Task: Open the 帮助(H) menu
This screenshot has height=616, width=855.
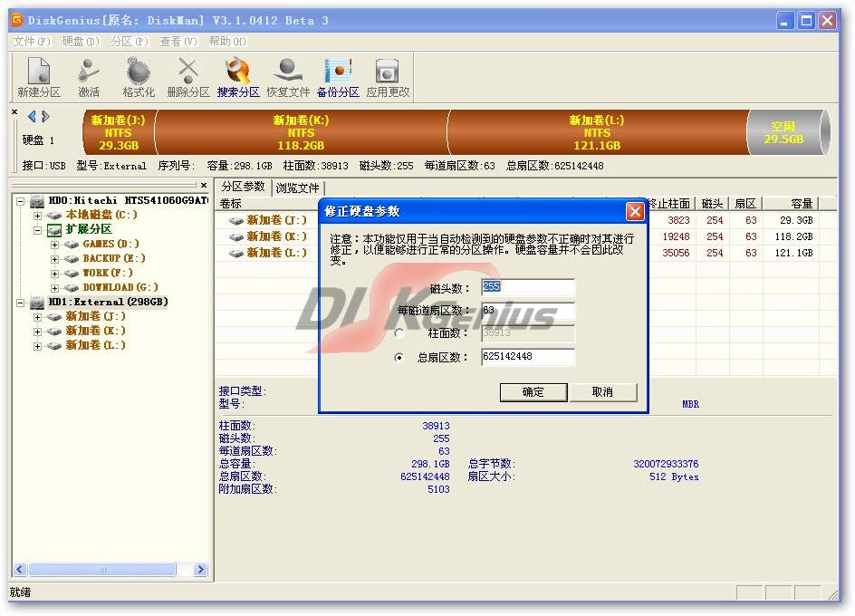Action: [x=227, y=42]
